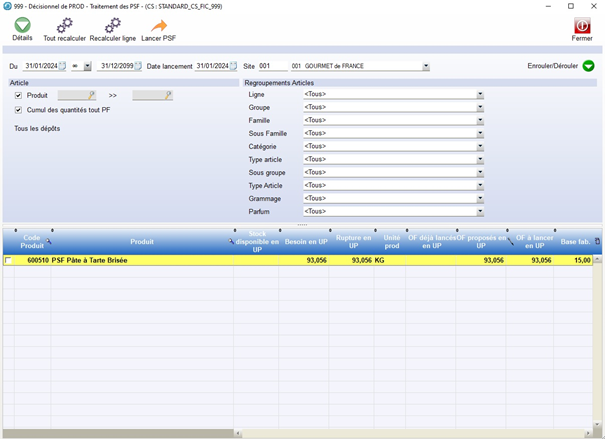Sort by the Code Produit column header

point(32,241)
